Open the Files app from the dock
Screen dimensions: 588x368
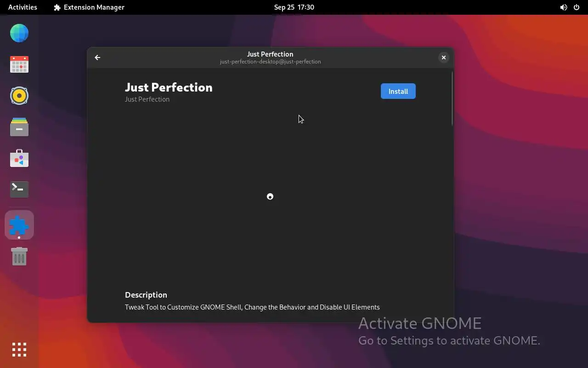pos(19,127)
